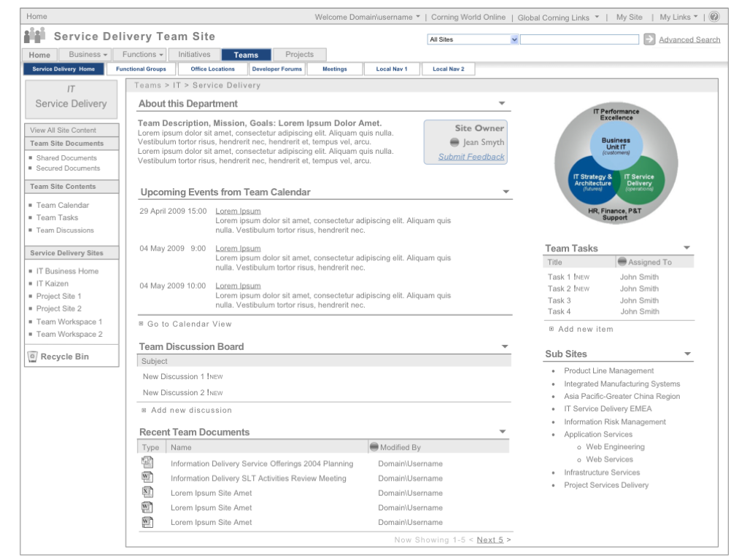
Task: Click the Advanced Search link
Action: coord(689,39)
